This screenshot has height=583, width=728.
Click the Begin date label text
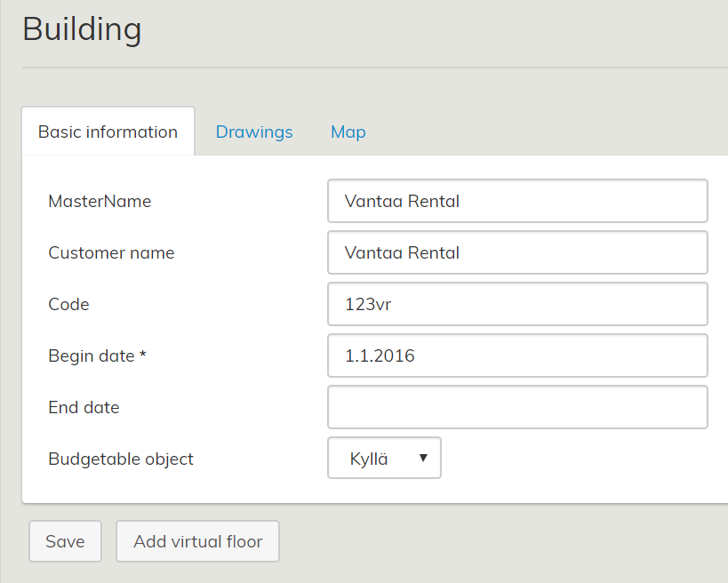point(91,355)
